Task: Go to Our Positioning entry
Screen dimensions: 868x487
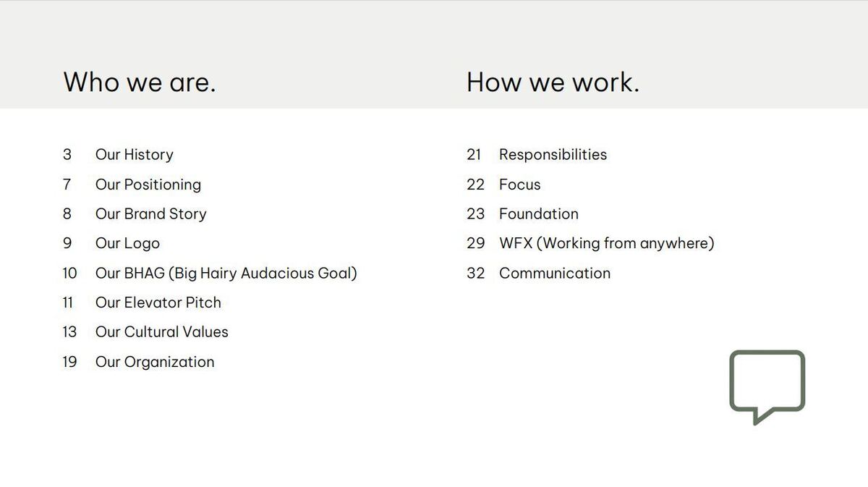Action: click(x=148, y=185)
